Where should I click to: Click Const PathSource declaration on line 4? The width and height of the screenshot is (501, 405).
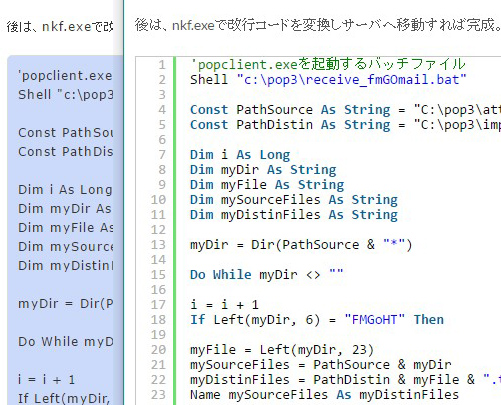[x=345, y=110]
